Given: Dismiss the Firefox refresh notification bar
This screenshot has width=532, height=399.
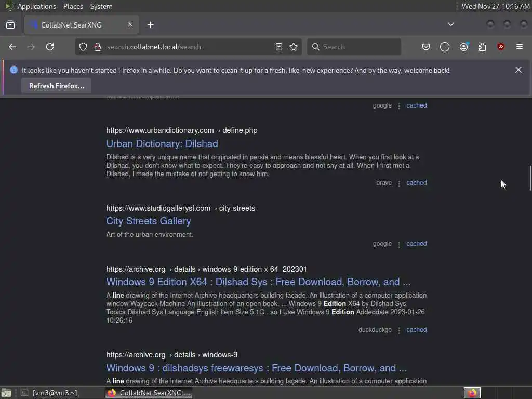Looking at the screenshot, I should point(518,70).
